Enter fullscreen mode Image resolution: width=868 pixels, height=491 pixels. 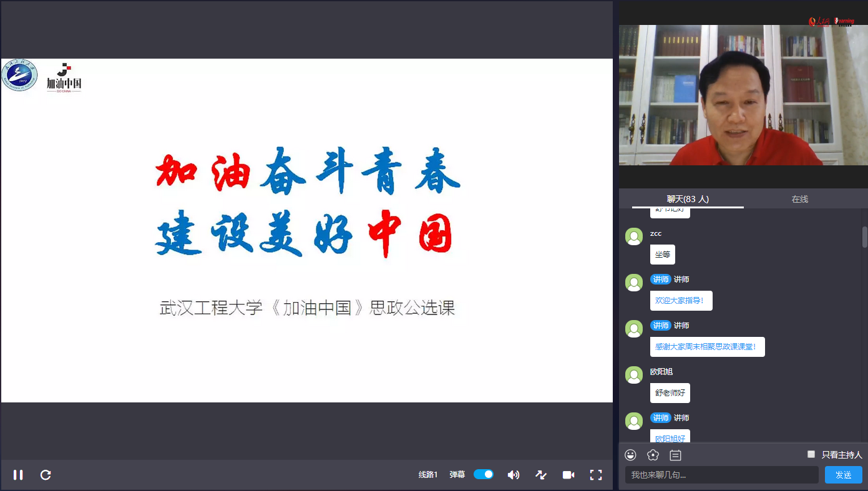pos(595,475)
